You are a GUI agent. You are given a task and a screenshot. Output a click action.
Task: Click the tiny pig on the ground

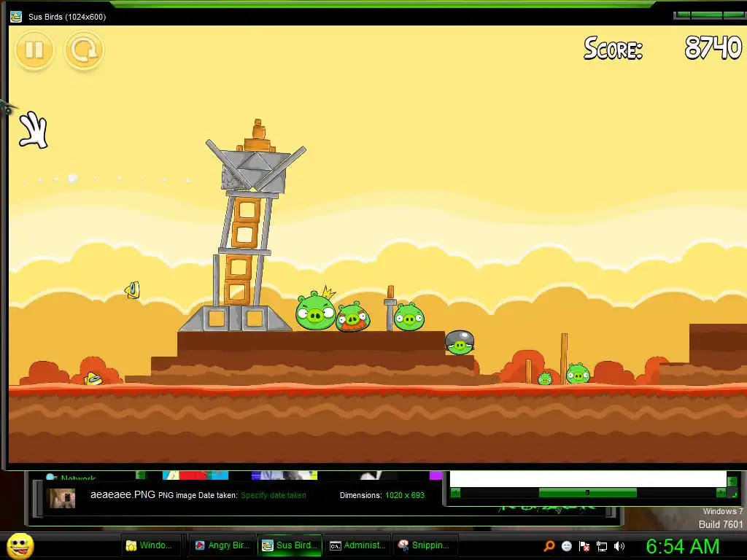pyautogui.click(x=544, y=378)
